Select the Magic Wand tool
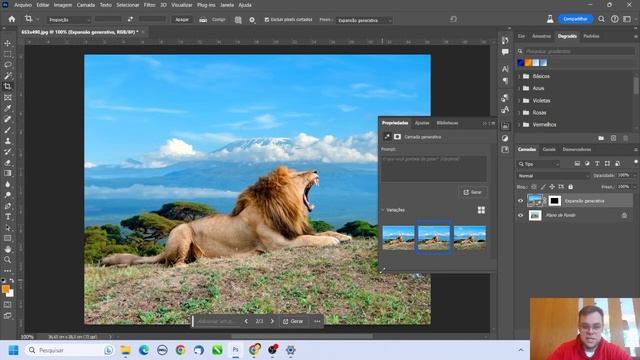640x360 pixels. (8, 76)
